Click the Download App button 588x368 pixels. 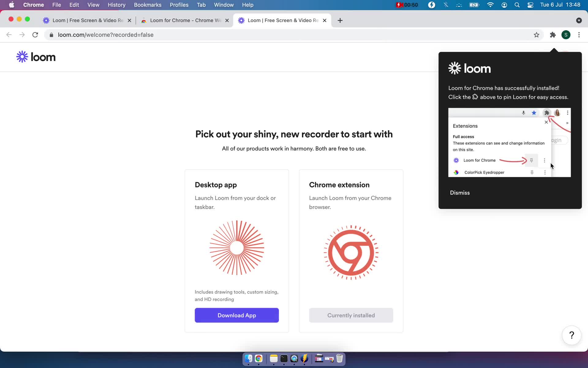237,315
